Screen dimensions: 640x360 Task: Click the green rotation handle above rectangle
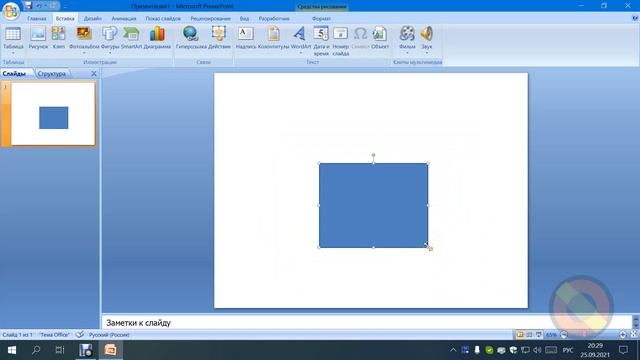tap(373, 155)
